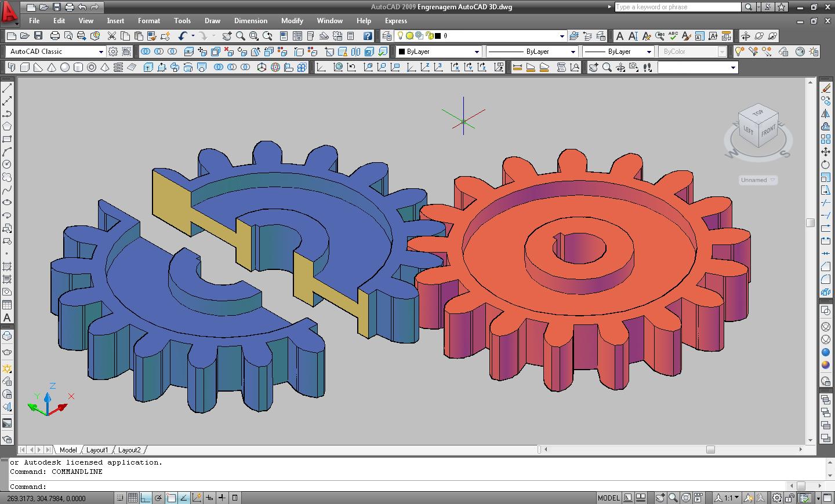Toggle layer 0 visibility lightbulb

(x=400, y=35)
